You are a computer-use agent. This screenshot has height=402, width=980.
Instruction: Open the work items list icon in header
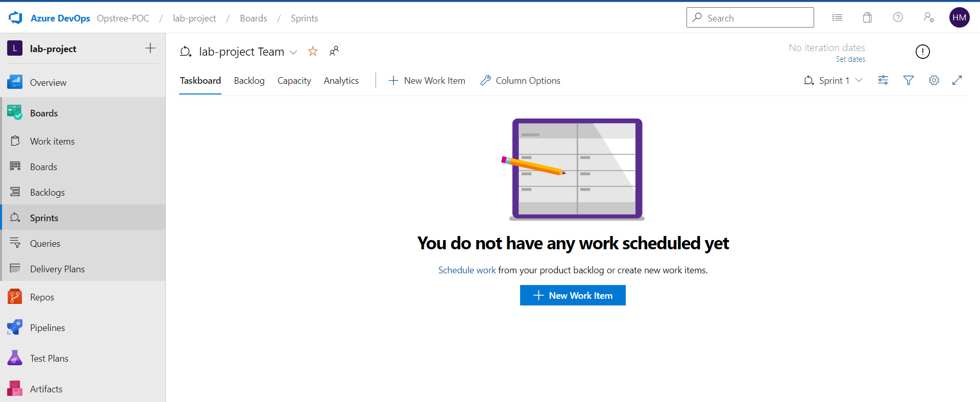pyautogui.click(x=837, y=18)
